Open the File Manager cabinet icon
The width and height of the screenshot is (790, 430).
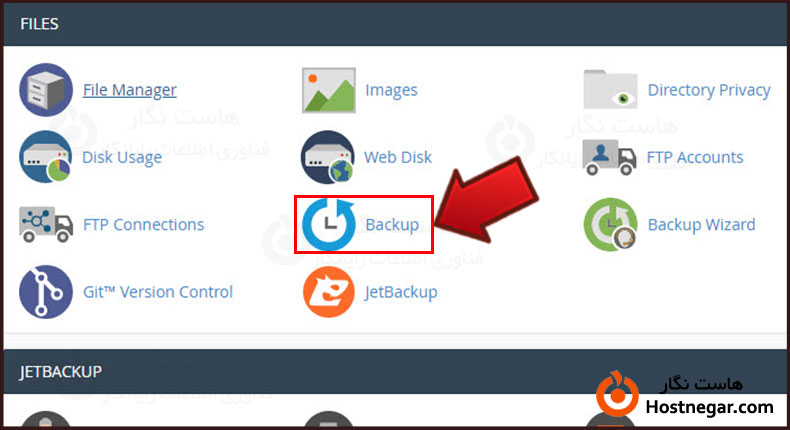(x=46, y=90)
